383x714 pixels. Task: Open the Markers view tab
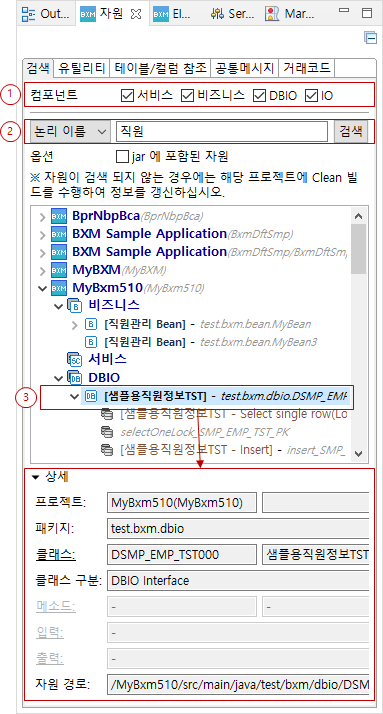tap(291, 14)
